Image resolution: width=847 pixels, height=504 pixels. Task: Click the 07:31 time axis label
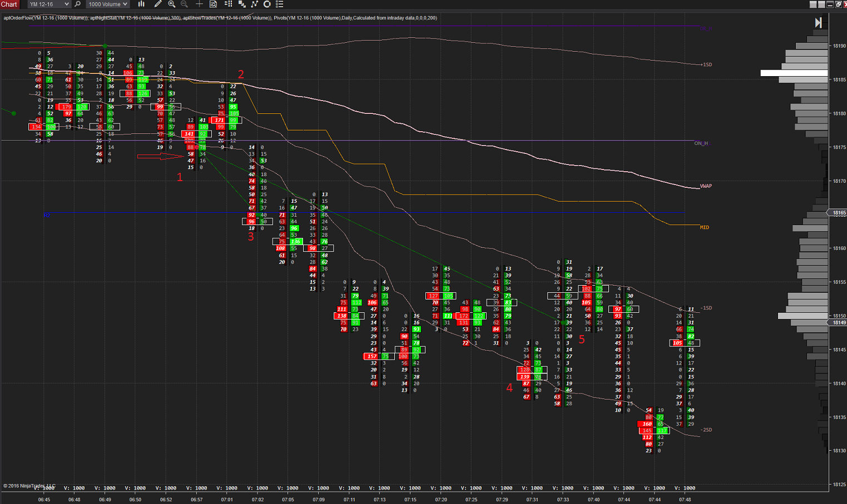[532, 500]
